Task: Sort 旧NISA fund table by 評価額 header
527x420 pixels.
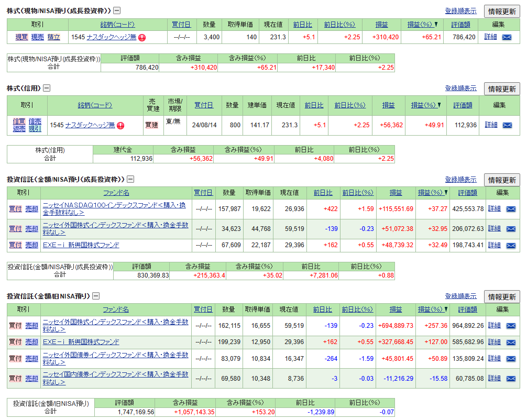Action: pos(467,310)
